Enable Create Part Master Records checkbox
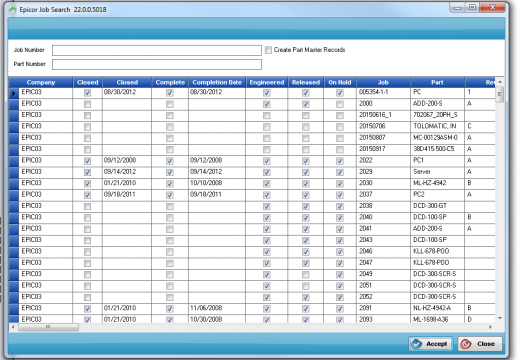The height and width of the screenshot is (360, 520). tap(268, 50)
